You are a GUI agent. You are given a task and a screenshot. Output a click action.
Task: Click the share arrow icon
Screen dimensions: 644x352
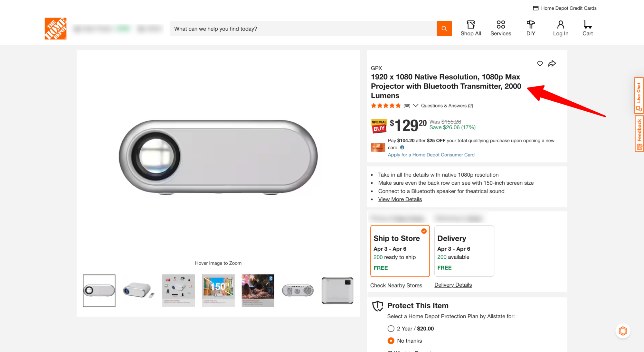[x=552, y=63]
